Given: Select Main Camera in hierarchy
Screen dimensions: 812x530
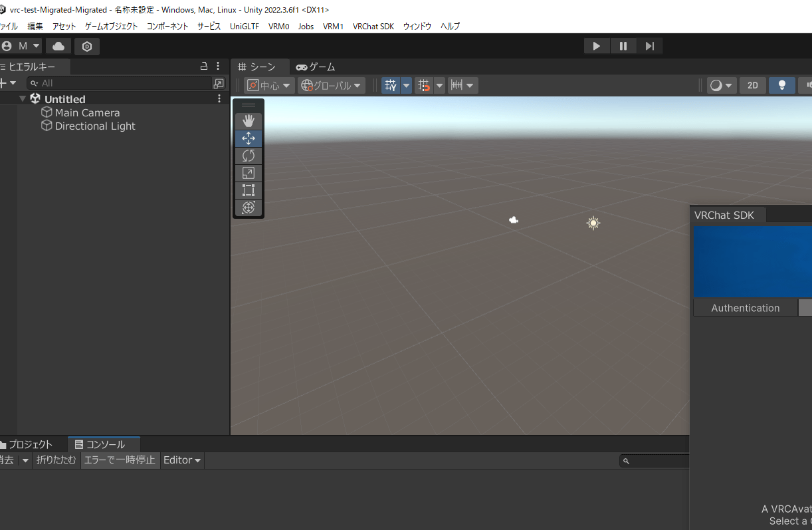Looking at the screenshot, I should click(87, 113).
